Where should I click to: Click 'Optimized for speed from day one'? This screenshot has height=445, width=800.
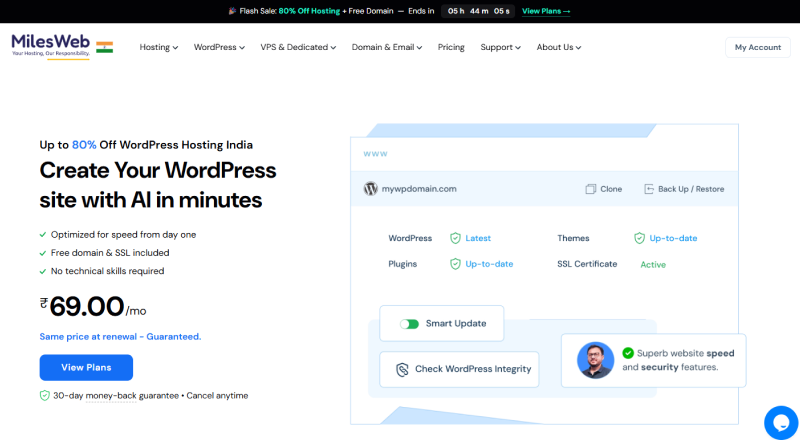(123, 235)
